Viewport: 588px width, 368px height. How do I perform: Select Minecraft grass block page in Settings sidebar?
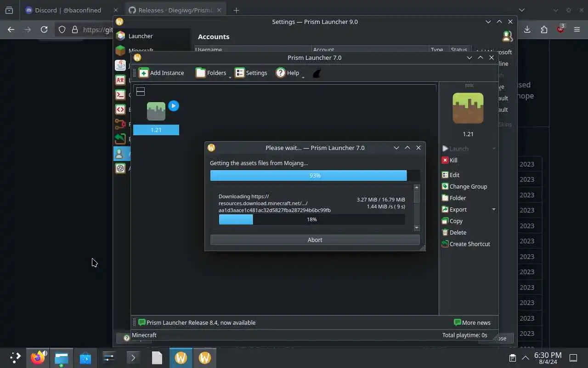coord(120,50)
